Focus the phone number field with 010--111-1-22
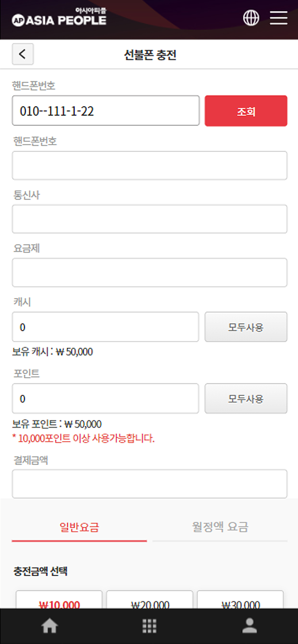Screen dimensions: 298x644 click(106, 110)
